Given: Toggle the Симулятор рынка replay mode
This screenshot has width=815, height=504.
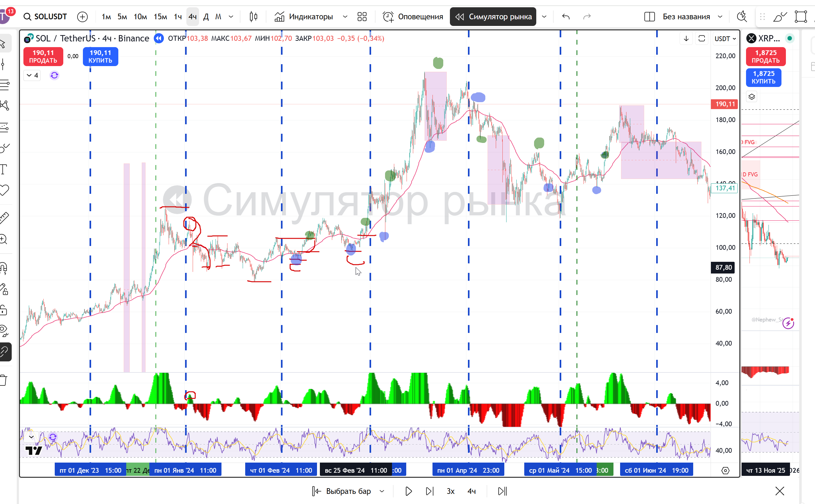Looking at the screenshot, I should pos(493,17).
